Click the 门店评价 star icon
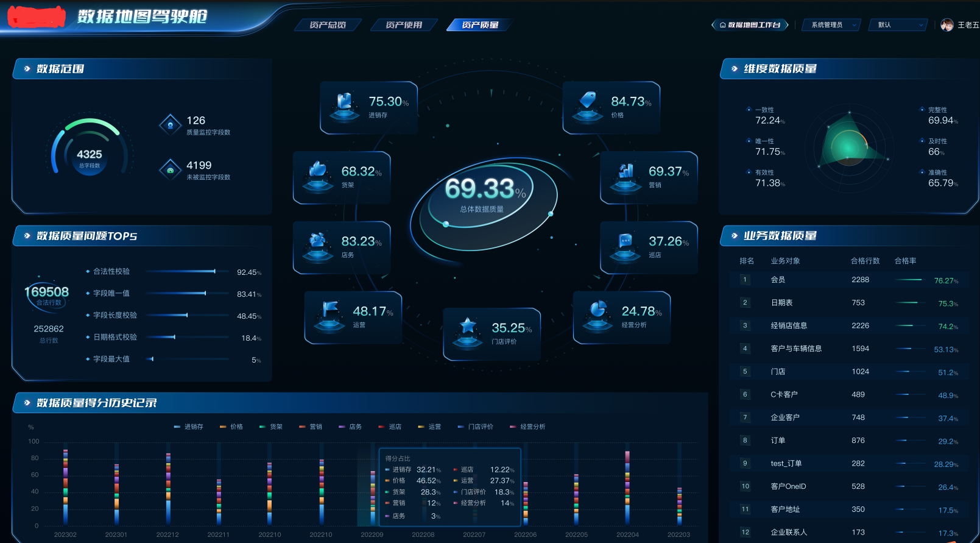This screenshot has height=543, width=980. pos(468,333)
